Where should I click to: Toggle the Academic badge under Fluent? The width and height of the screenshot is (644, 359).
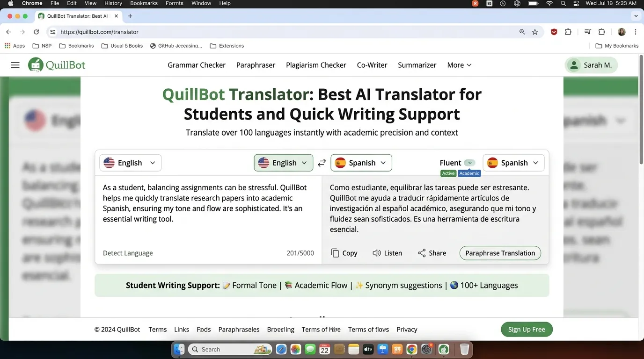(469, 173)
